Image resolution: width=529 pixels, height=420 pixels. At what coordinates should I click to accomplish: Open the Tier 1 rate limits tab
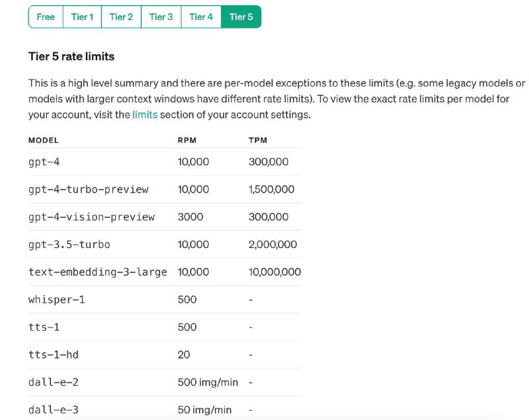[x=81, y=17]
